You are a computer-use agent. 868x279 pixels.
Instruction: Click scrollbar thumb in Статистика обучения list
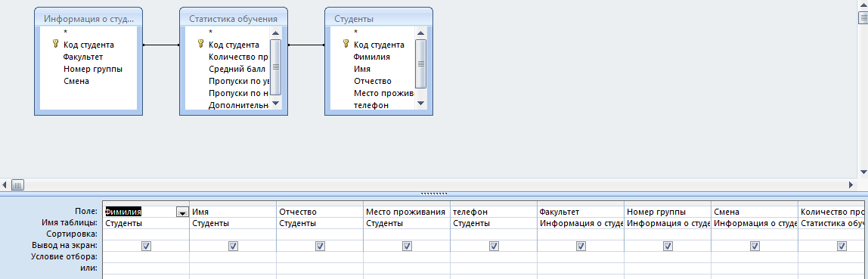276,67
